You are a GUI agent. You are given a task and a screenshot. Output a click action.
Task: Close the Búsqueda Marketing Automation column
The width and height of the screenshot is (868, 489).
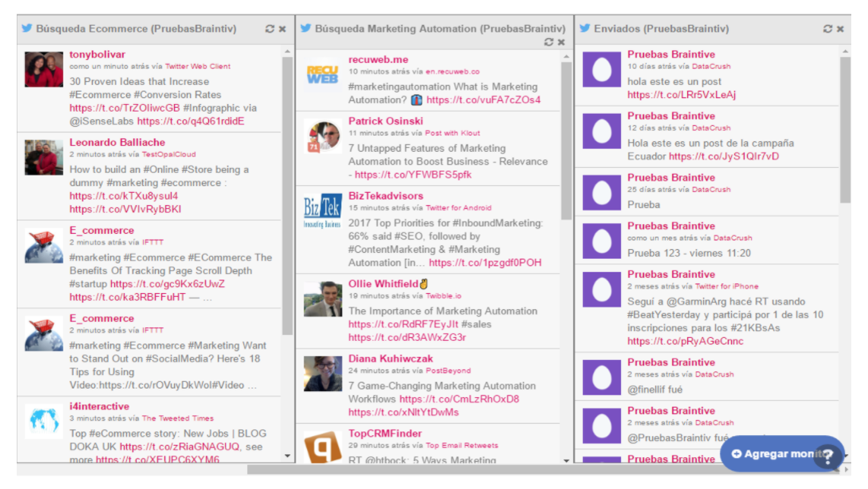[x=562, y=42]
